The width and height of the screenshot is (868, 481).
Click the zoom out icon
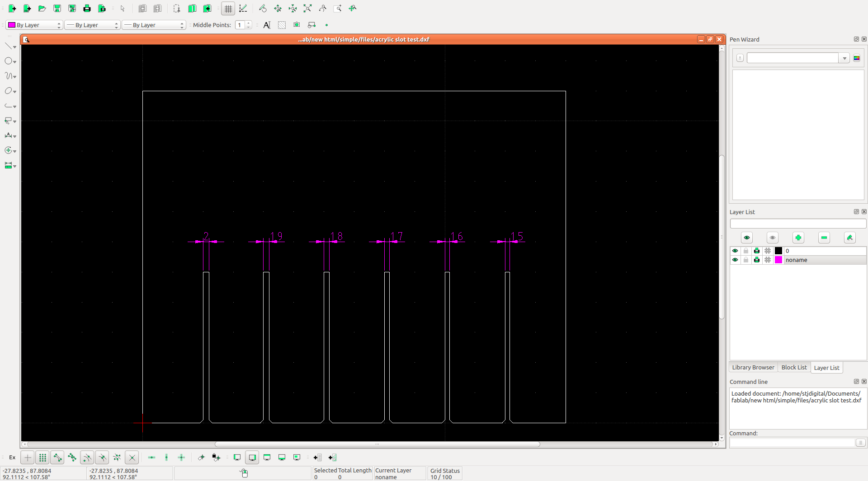point(292,8)
